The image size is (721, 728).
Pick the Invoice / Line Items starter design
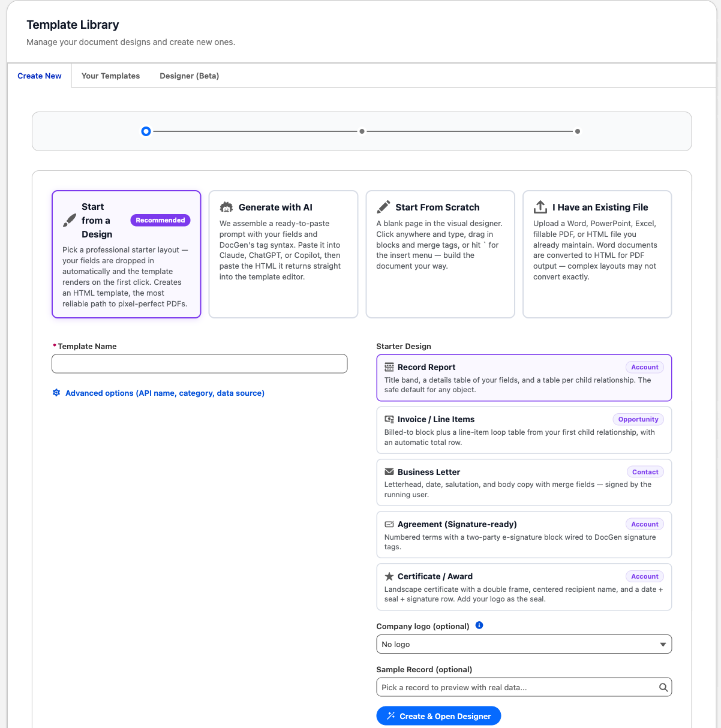pyautogui.click(x=524, y=430)
